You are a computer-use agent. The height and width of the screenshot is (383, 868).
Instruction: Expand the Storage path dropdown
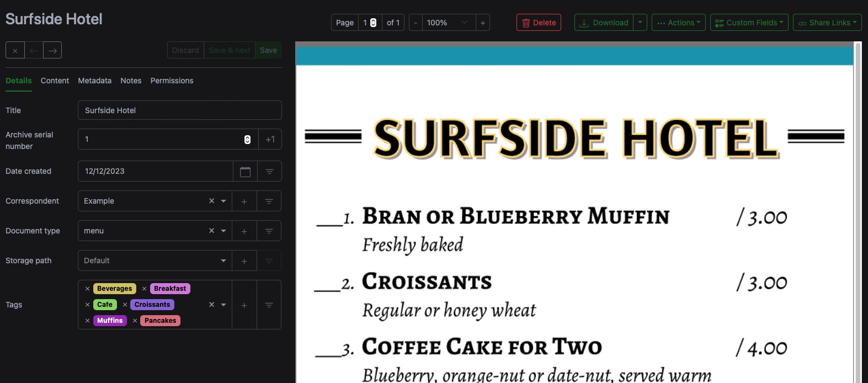[223, 261]
